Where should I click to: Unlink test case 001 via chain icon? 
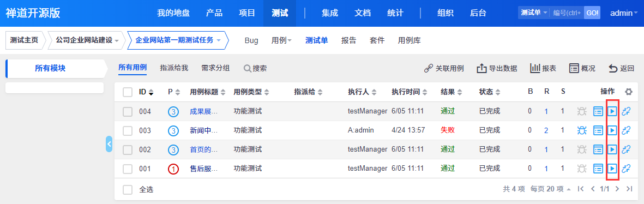click(626, 169)
